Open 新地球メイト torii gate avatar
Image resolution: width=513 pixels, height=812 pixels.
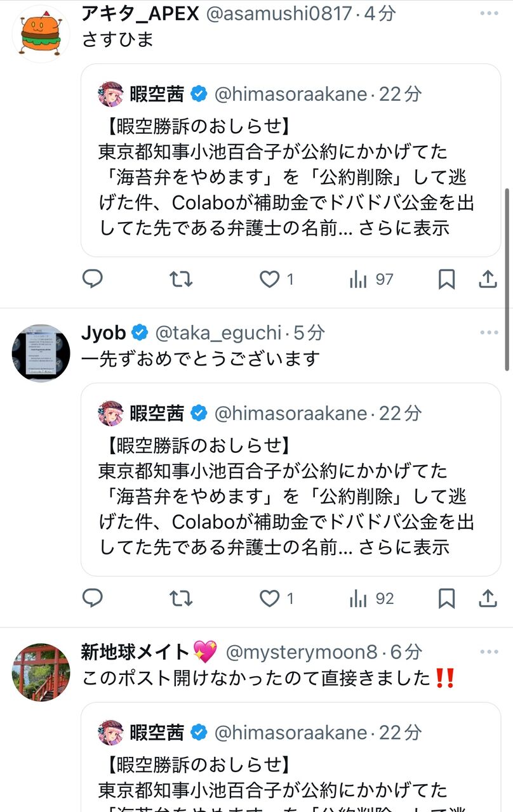point(41,672)
